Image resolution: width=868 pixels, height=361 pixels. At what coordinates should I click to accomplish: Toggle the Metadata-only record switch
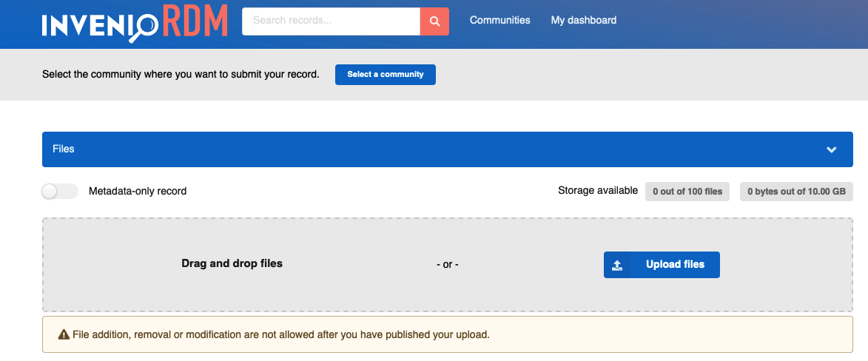pyautogui.click(x=60, y=192)
